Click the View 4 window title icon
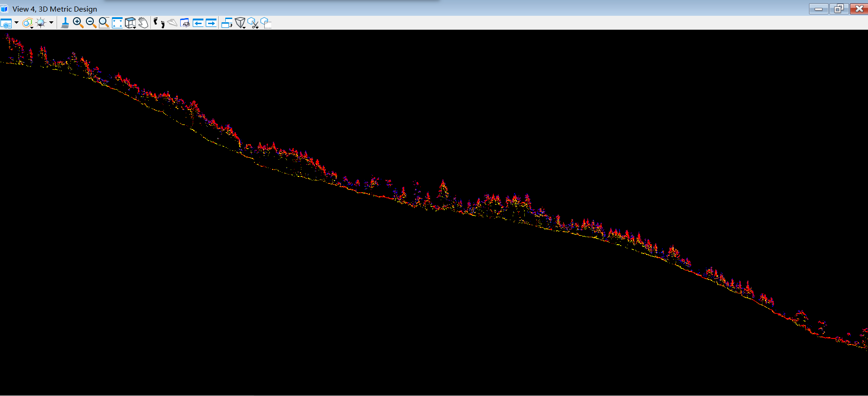This screenshot has height=396, width=868. click(5, 9)
